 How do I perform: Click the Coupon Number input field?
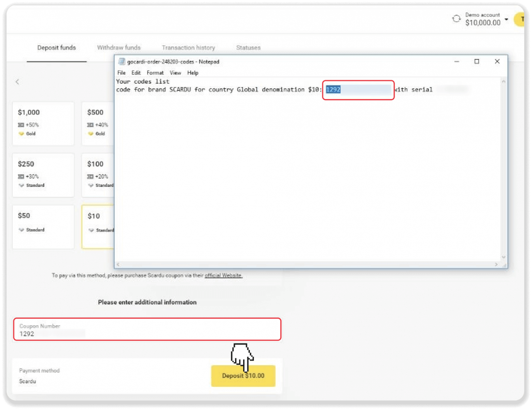147,330
